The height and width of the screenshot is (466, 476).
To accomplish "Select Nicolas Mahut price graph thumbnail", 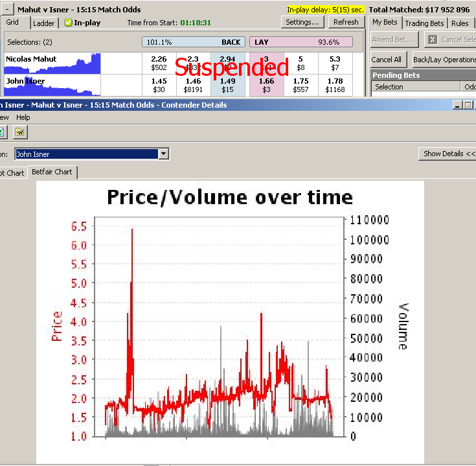I will tap(52, 63).
